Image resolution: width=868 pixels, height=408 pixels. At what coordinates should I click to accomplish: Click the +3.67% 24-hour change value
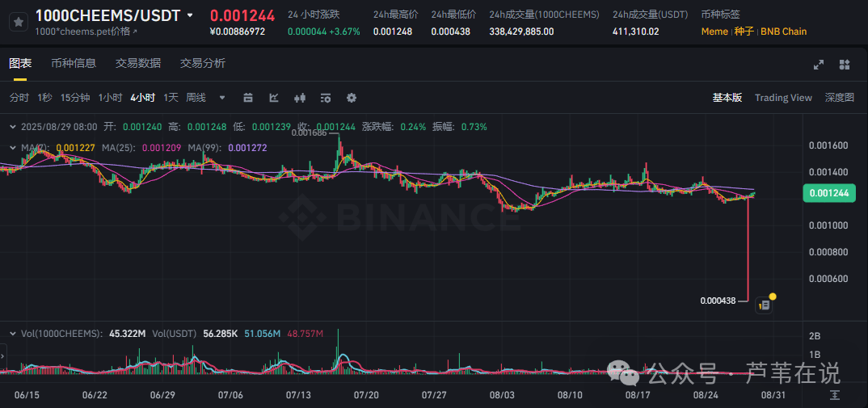coord(344,32)
